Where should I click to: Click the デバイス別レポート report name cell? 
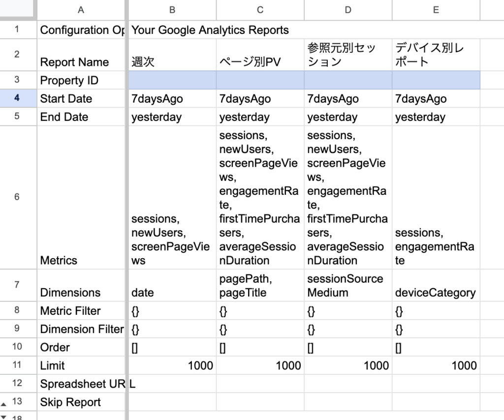[436, 55]
